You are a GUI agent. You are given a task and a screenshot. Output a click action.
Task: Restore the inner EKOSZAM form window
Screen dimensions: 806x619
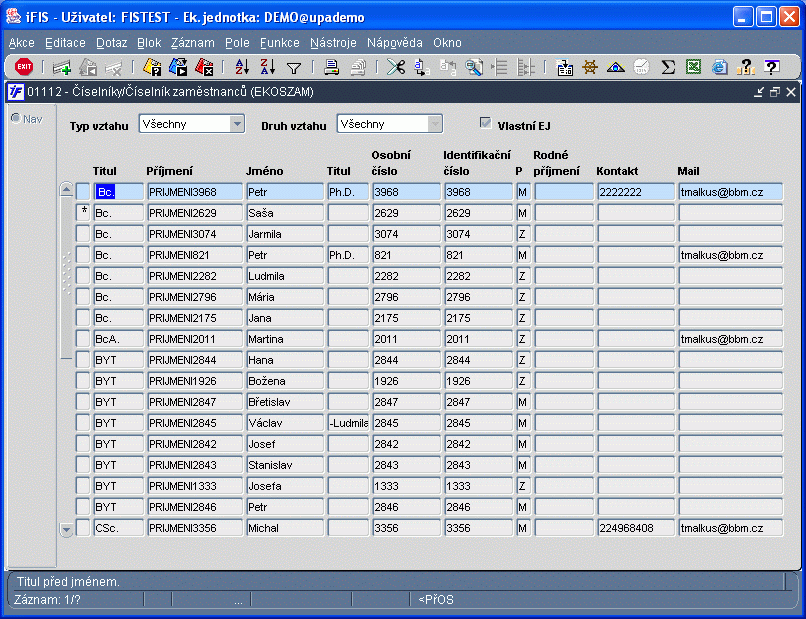coord(775,92)
